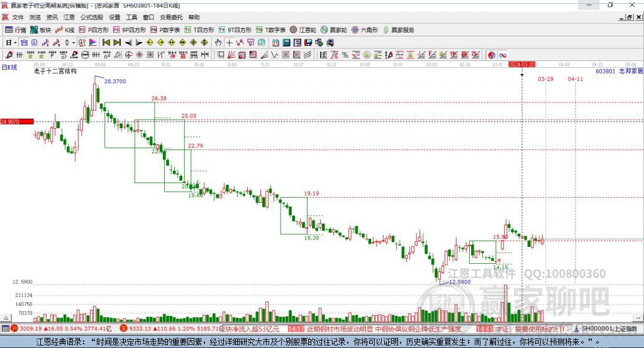Open 六角形 hexagon tool
The width and height of the screenshot is (644, 348).
click(365, 30)
